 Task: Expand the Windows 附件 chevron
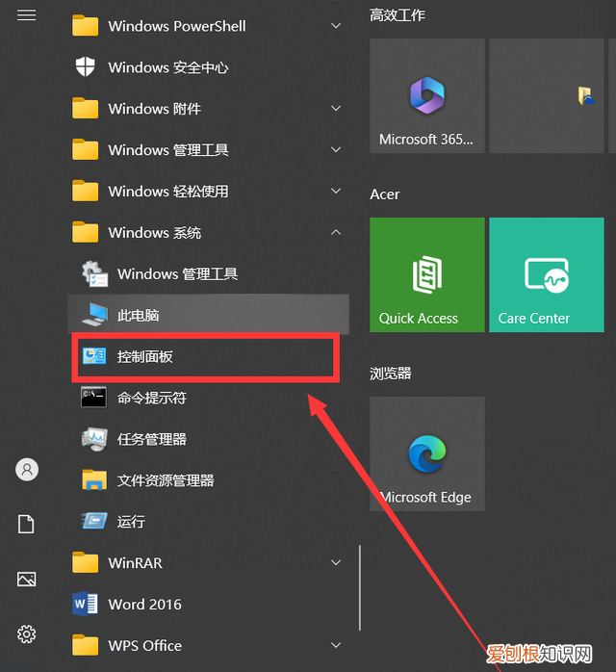pos(336,108)
